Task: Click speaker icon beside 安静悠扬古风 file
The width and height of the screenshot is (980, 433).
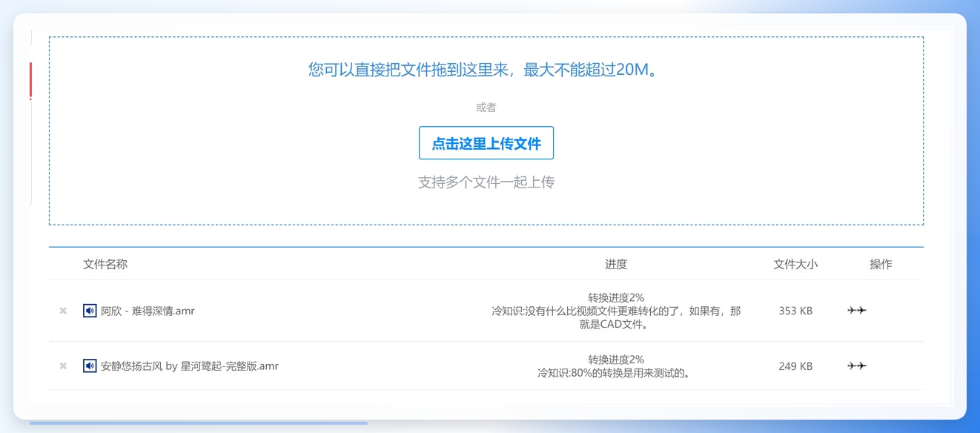Action: point(90,366)
